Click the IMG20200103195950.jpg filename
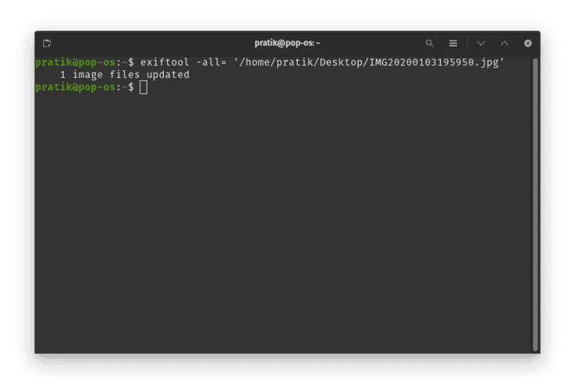The height and width of the screenshot is (392, 575). (433, 63)
